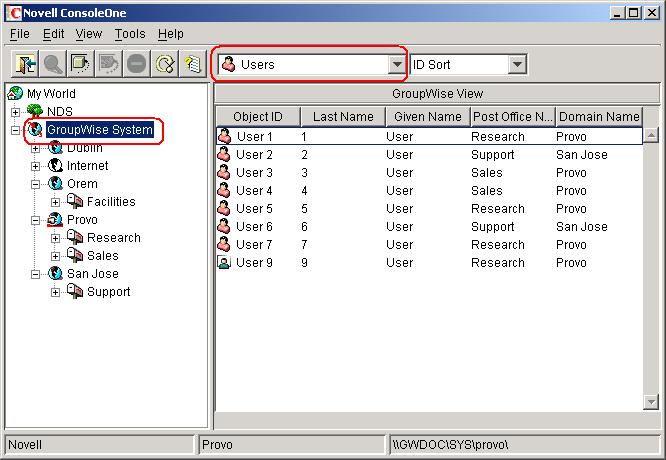Open the Help menu

click(171, 34)
